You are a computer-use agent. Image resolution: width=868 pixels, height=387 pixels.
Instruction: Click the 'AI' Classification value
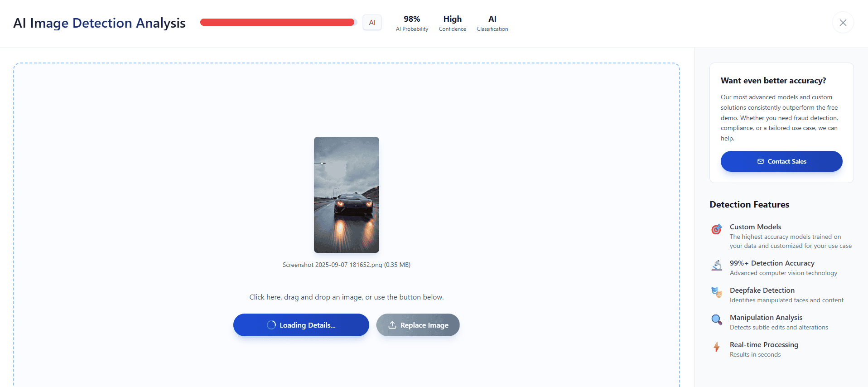pos(492,19)
